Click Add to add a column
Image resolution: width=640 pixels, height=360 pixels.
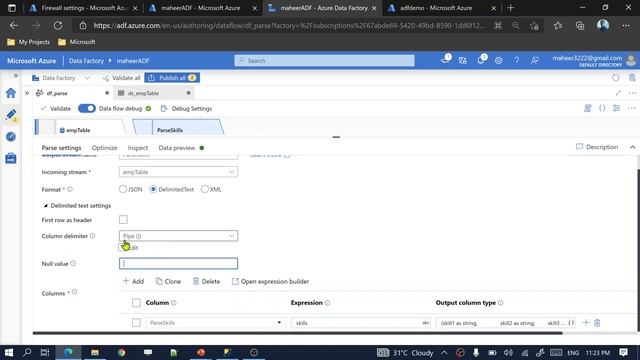tap(133, 281)
